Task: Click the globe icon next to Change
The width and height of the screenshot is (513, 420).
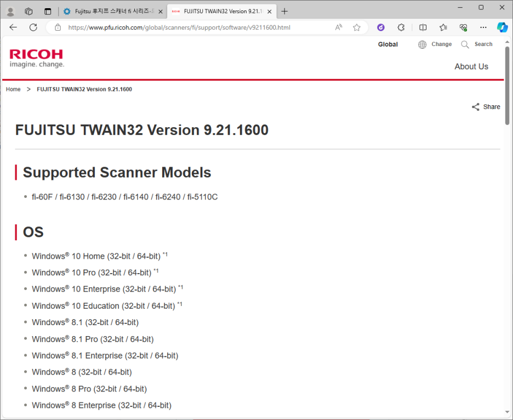Action: 423,44
